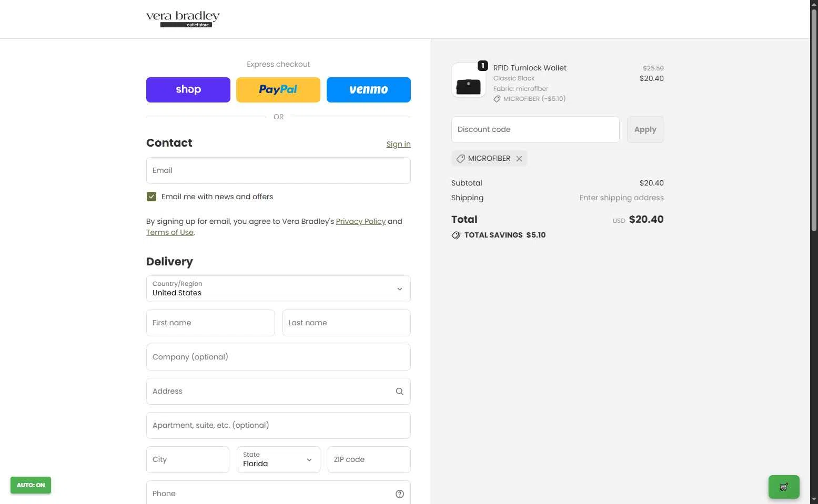Click the Email input field
The image size is (818, 504).
278,171
